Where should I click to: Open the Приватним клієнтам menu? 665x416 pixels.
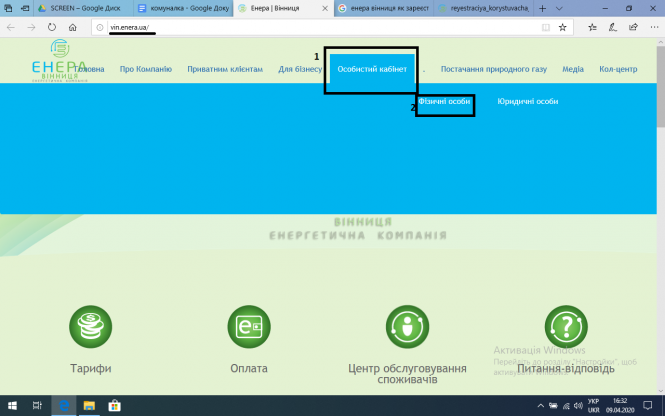225,69
